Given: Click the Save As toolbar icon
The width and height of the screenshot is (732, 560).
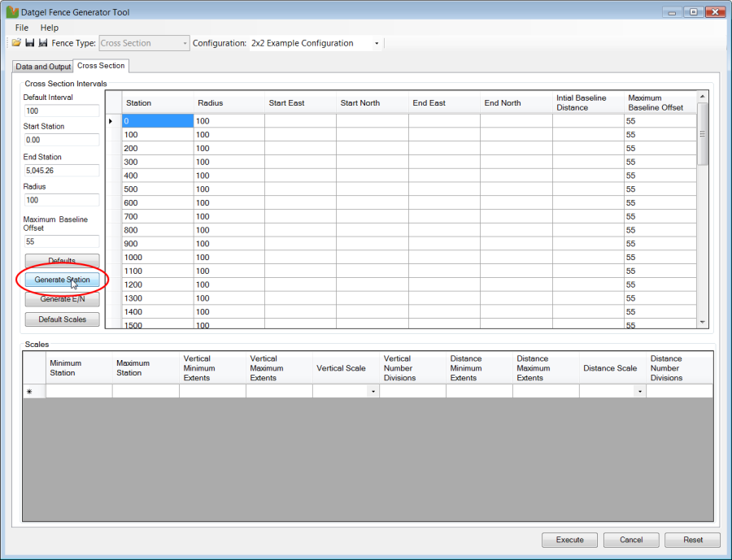Looking at the screenshot, I should click(x=42, y=43).
